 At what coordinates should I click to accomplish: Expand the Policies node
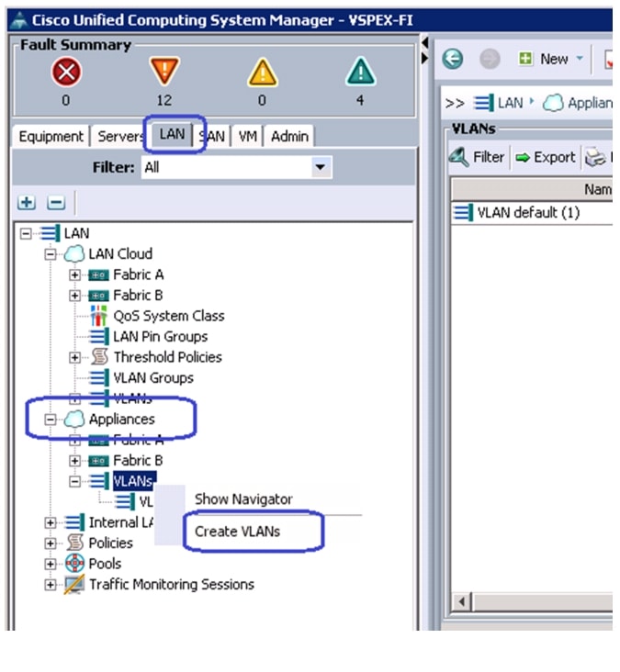point(51,543)
